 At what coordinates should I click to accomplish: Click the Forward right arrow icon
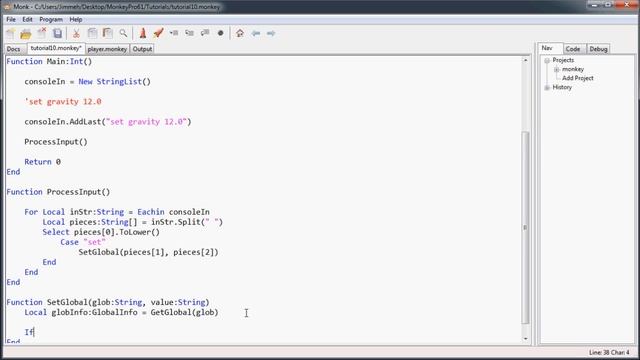271,33
